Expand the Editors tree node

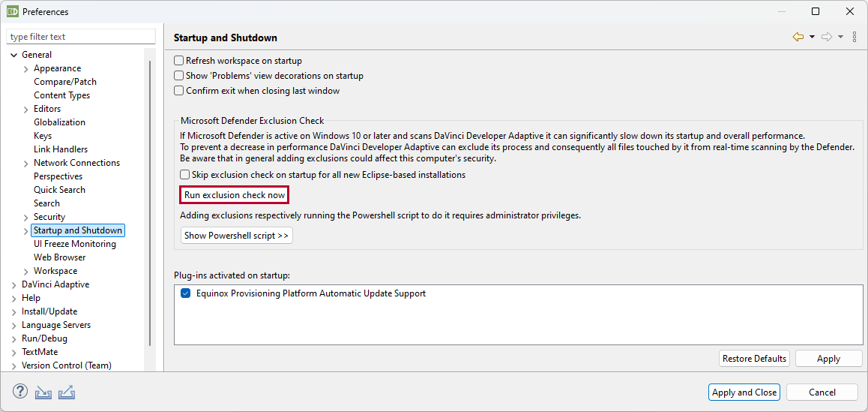tap(26, 110)
